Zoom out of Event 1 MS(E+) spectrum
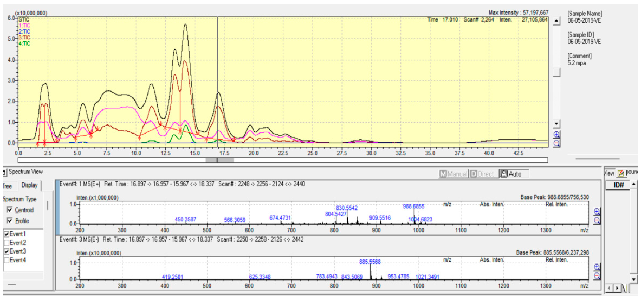The height and width of the screenshot is (299, 644). click(597, 220)
